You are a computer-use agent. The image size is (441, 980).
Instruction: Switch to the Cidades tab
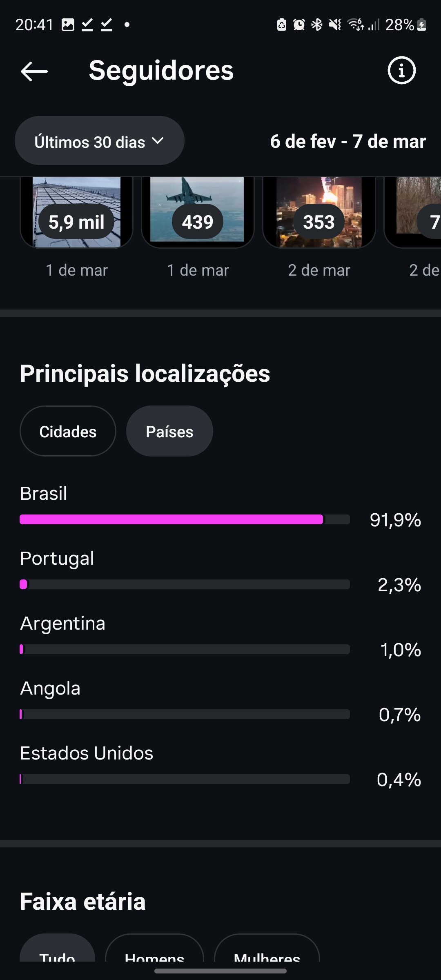click(x=68, y=431)
